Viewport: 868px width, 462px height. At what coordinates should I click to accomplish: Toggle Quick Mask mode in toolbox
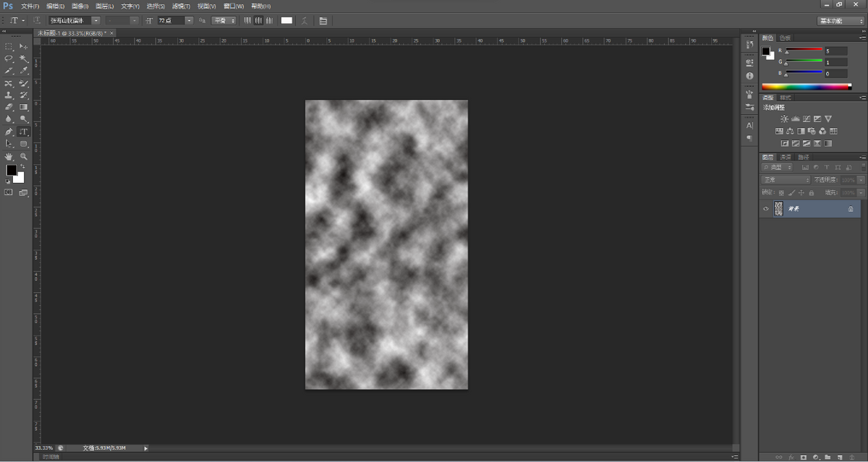point(9,193)
